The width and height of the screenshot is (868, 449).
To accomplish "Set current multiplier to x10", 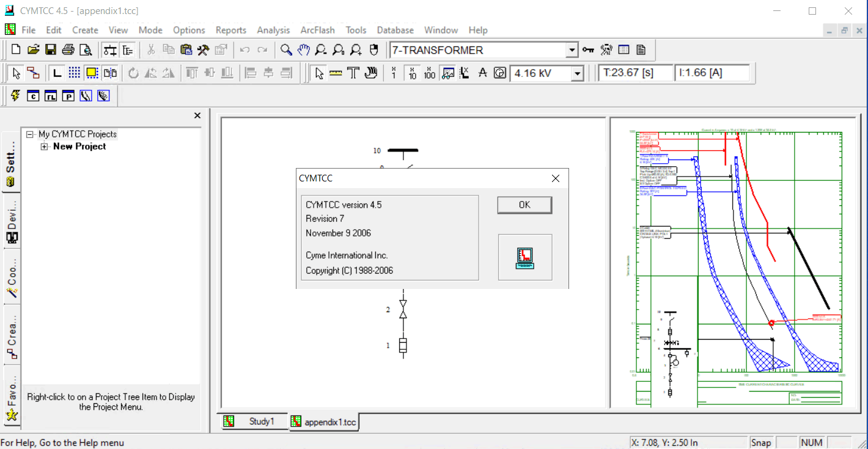I will point(412,73).
